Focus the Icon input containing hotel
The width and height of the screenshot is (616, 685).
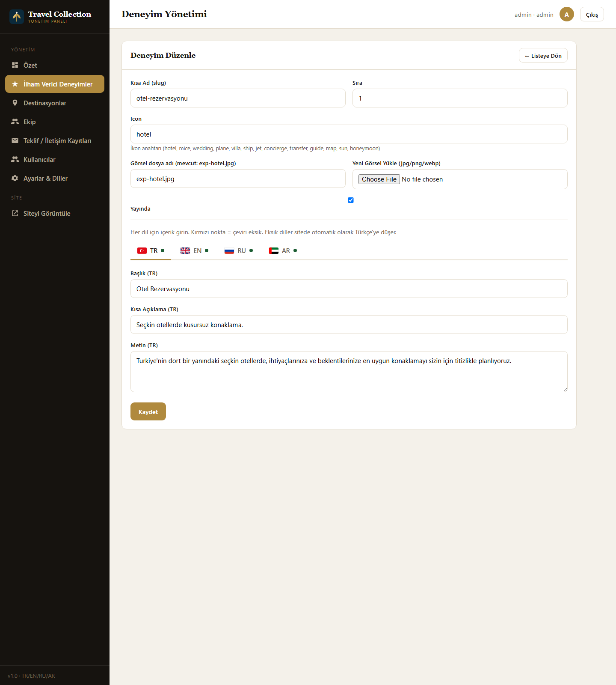[x=349, y=134]
